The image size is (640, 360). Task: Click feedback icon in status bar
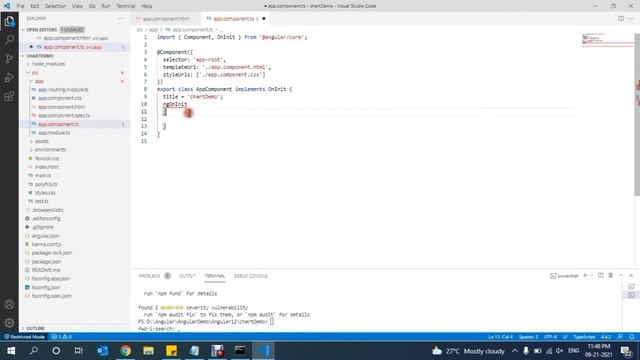coord(620,337)
